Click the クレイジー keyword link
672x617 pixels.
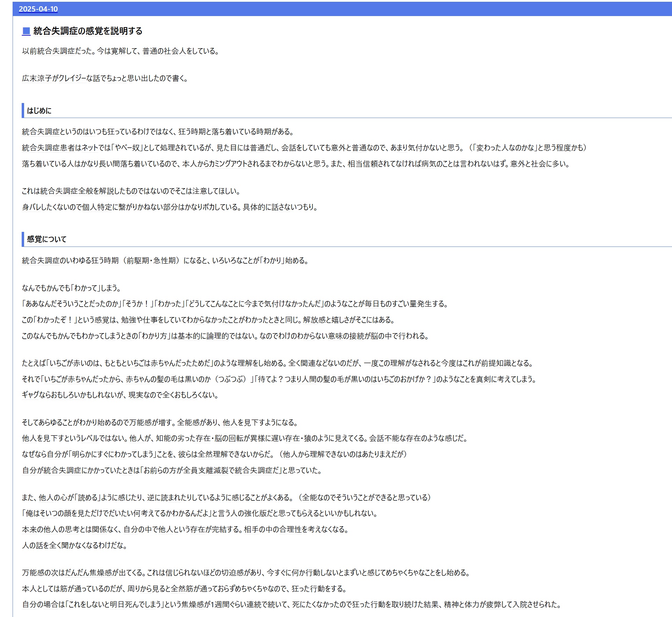[72, 79]
